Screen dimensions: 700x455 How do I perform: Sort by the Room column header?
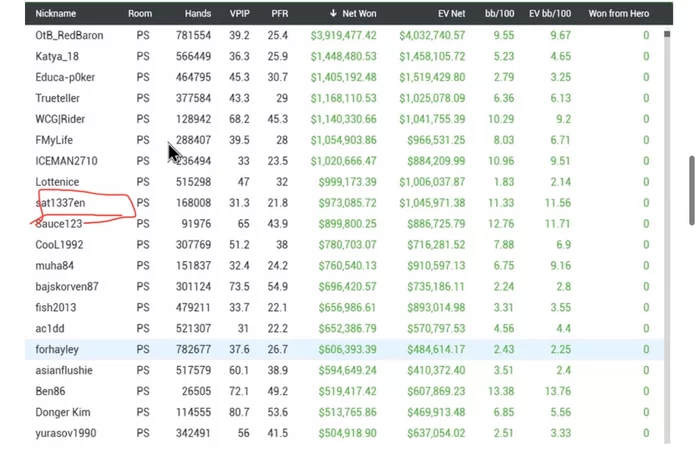[140, 14]
